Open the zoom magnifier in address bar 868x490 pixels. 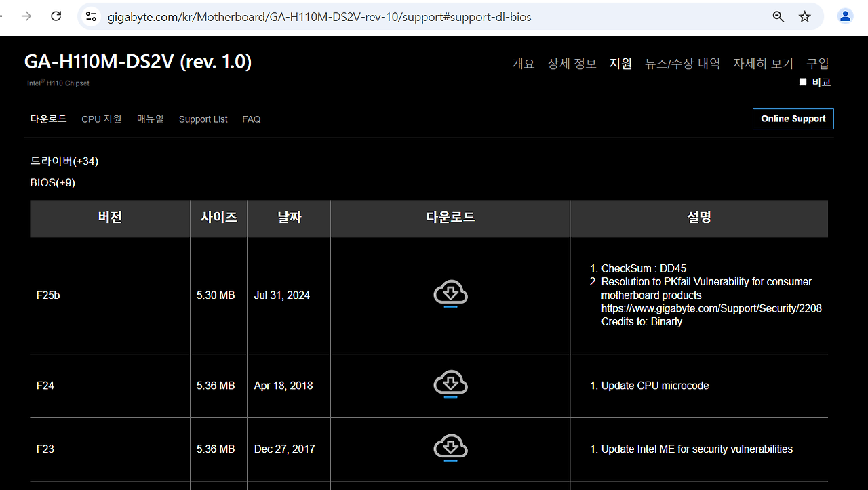[x=778, y=16]
